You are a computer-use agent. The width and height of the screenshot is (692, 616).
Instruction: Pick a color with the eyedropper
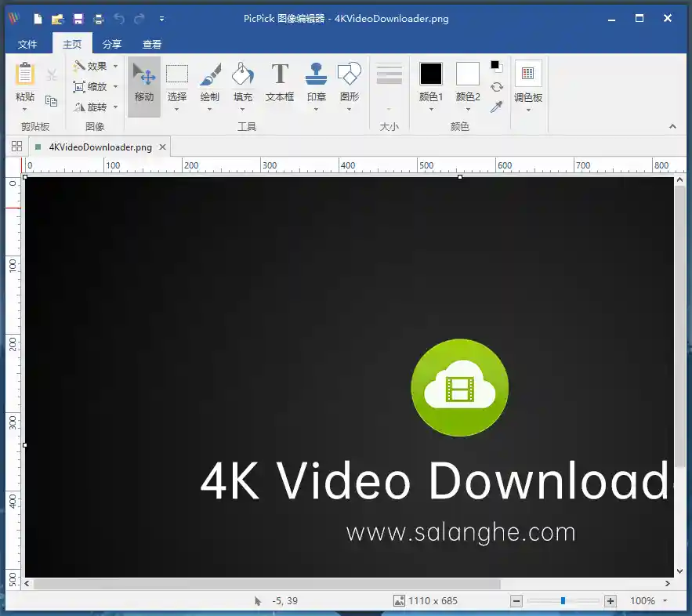pos(497,105)
